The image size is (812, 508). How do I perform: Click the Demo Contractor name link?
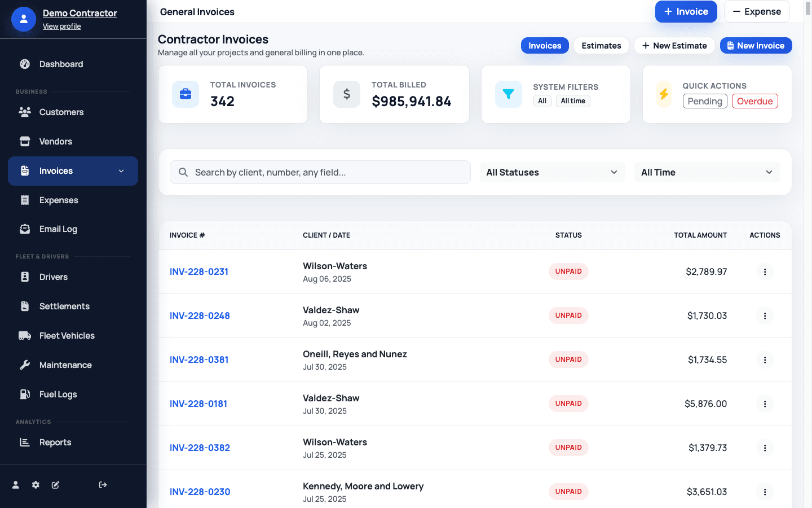coord(80,13)
